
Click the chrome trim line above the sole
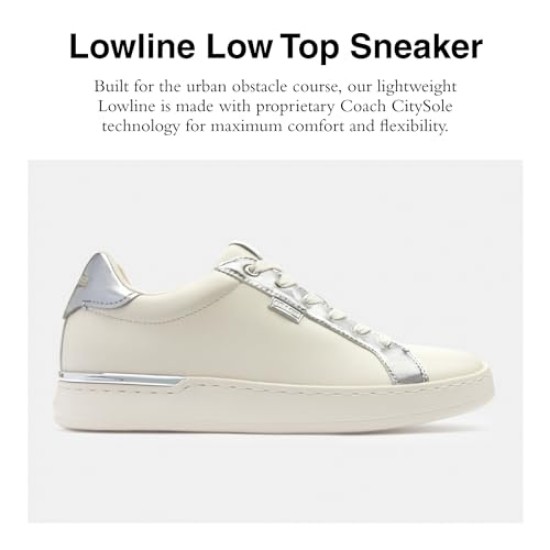click(x=121, y=378)
